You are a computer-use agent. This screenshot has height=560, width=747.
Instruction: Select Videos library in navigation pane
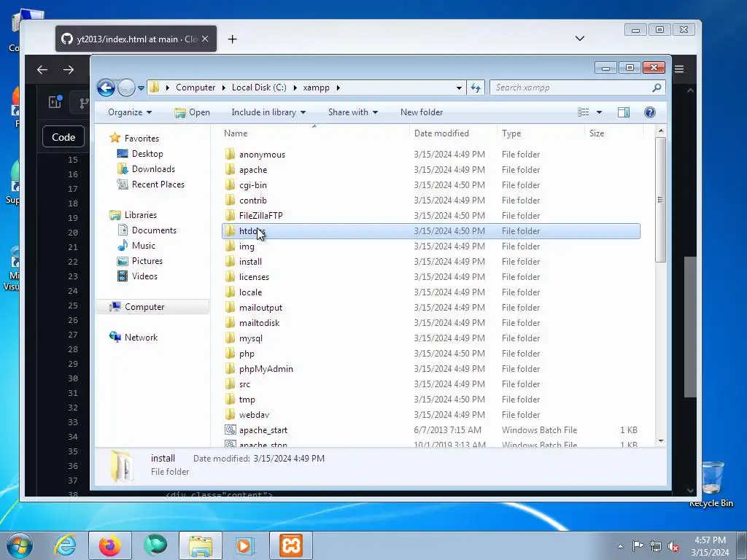(x=144, y=276)
